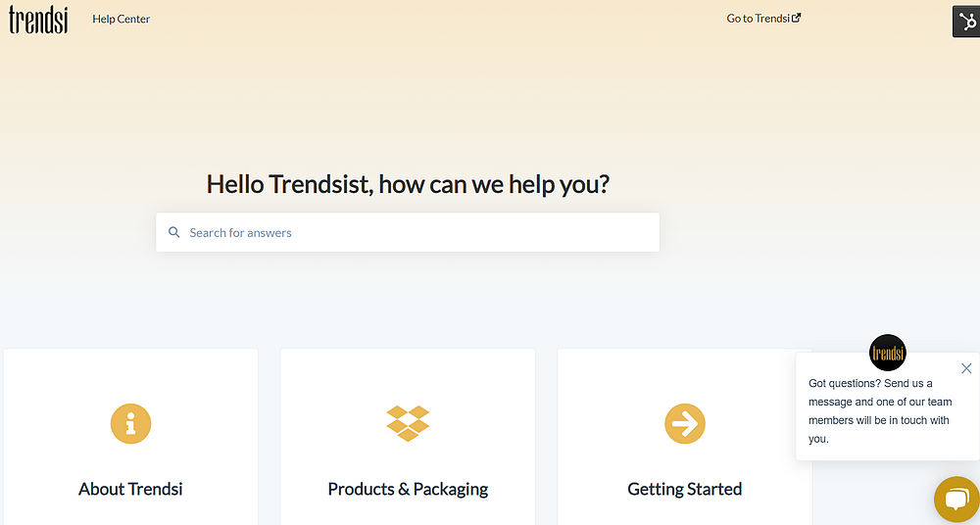Open the Help Center link

(x=122, y=19)
